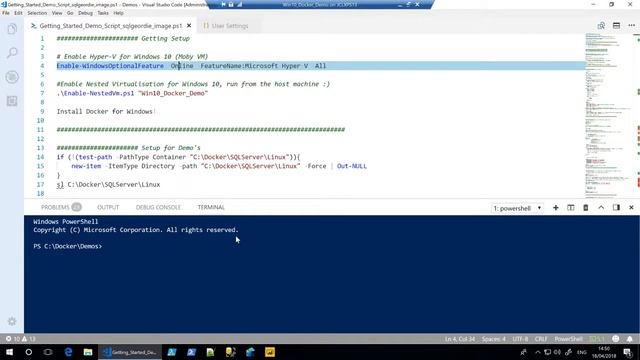Click the yellow application icon on taskbar
The width and height of the screenshot is (640, 360).
click(x=270, y=352)
